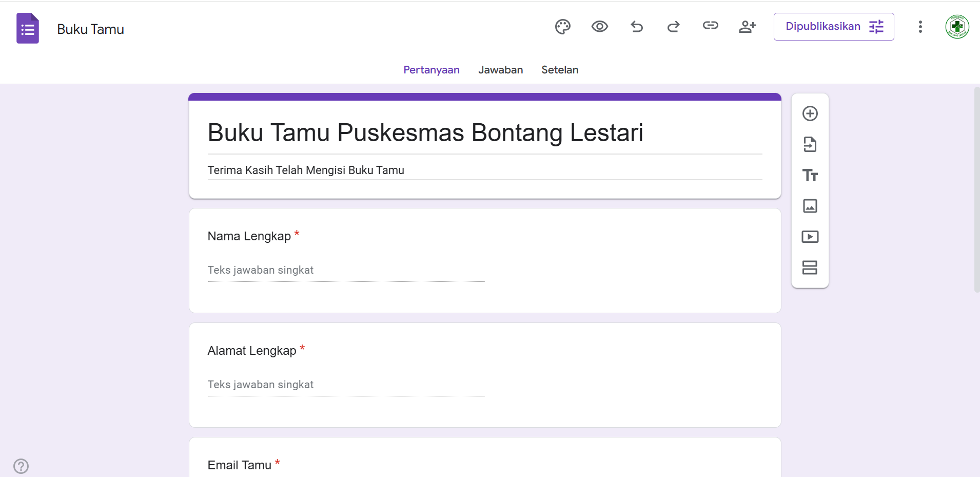Select the Nama Lengkap question

coord(485,261)
